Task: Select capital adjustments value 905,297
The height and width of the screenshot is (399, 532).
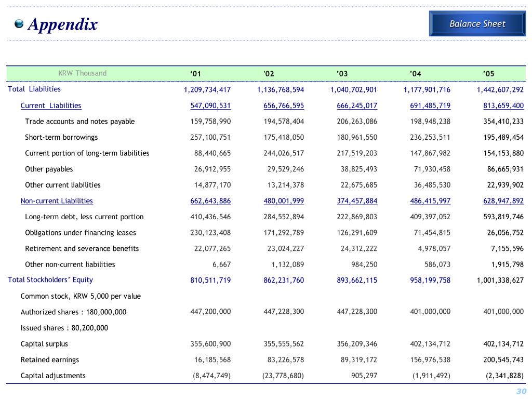Action: pyautogui.click(x=364, y=376)
